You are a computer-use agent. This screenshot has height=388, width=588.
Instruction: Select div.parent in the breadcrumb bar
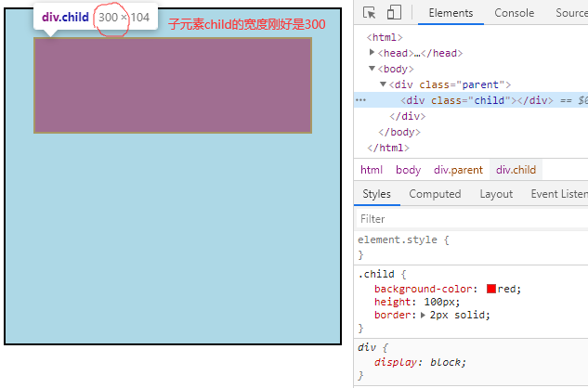[x=458, y=170]
